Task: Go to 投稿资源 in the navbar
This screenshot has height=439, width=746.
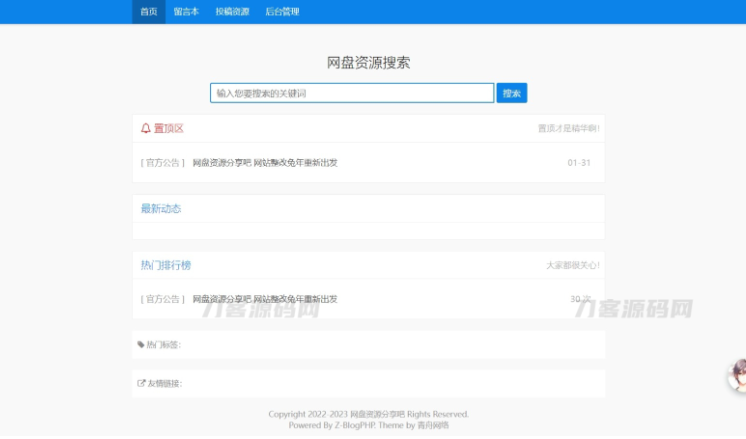Action: [x=232, y=12]
